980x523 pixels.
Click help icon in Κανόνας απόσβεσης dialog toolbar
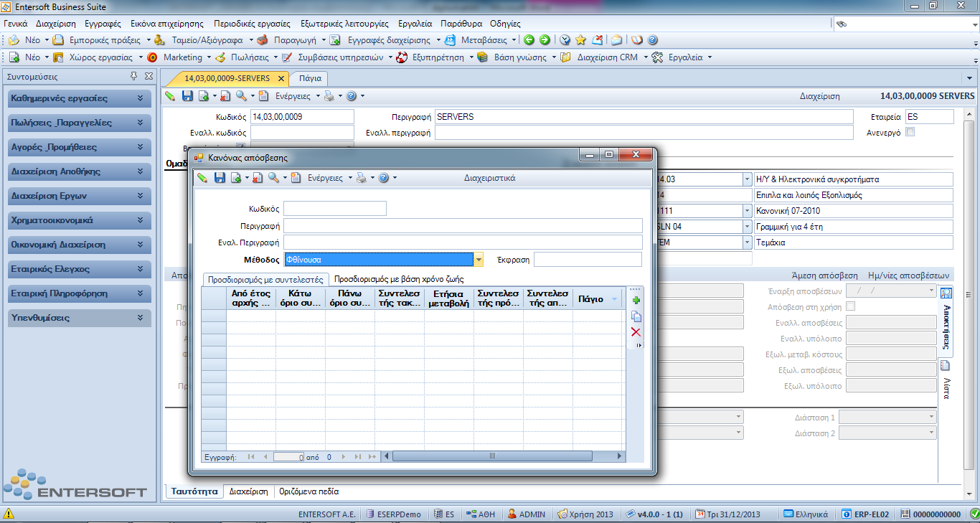(384, 178)
